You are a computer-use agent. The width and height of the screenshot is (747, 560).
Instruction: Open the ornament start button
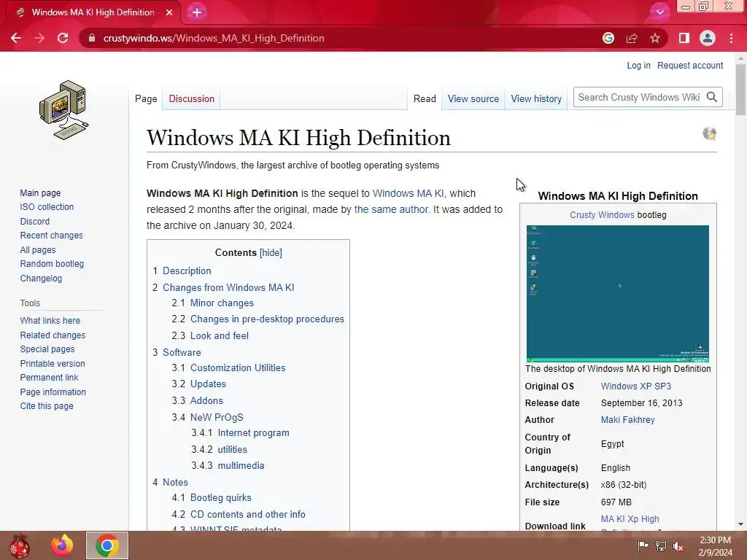(20, 545)
